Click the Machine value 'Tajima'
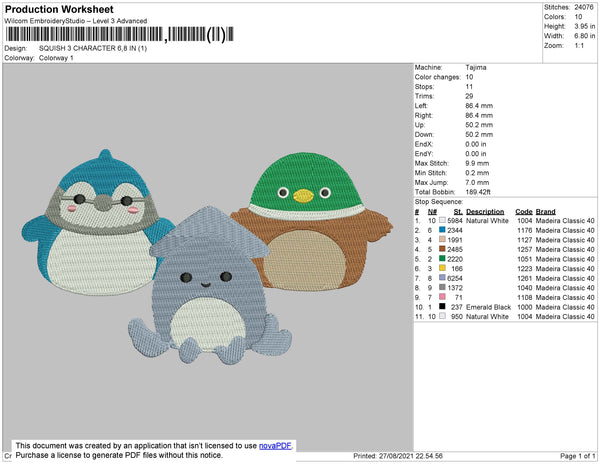This screenshot has height=464, width=600. point(476,67)
